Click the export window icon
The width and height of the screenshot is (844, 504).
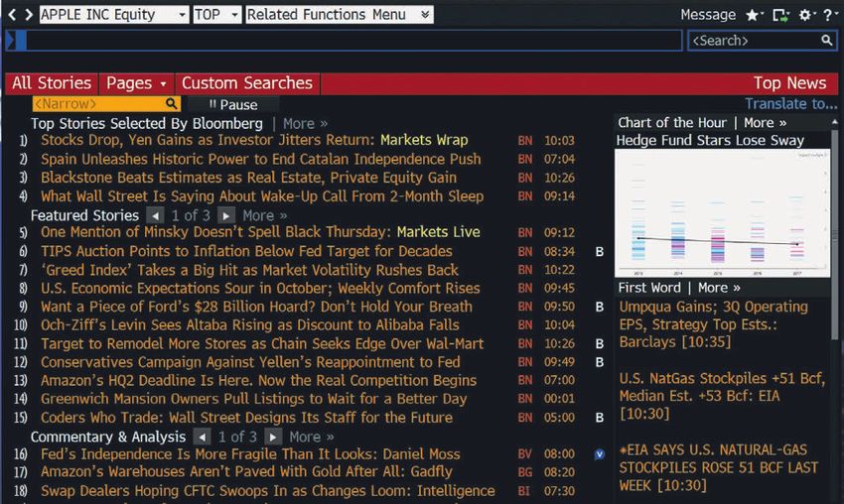(779, 15)
